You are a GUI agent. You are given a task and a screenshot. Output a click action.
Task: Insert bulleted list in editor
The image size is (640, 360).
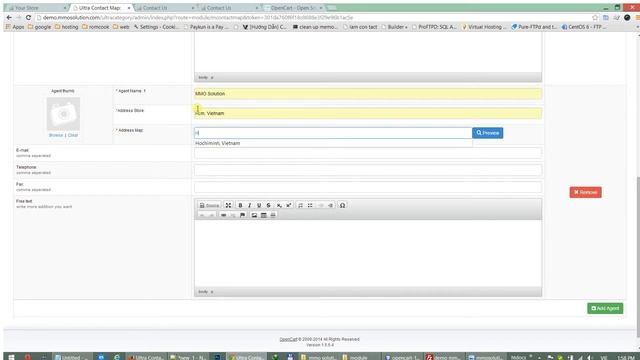pyautogui.click(x=310, y=205)
